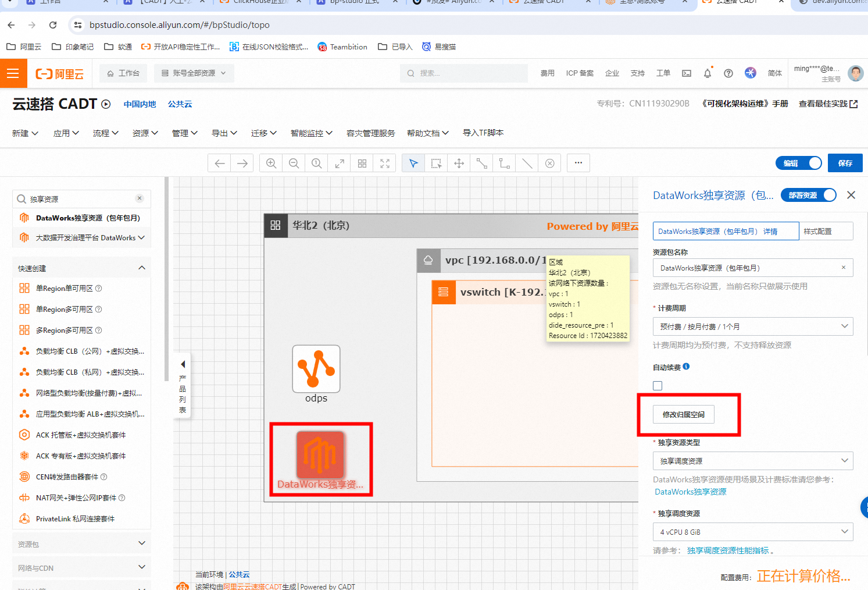This screenshot has height=590, width=868.
Task: Toggle the 部署资源 deploy resource switch
Action: pos(809,196)
